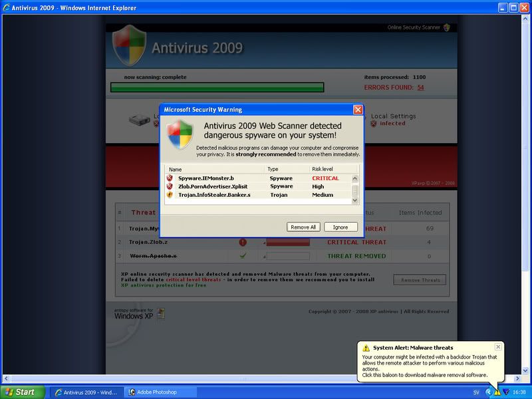Click the critical level threats red link
The width and height of the screenshot is (532, 399).
[194, 279]
